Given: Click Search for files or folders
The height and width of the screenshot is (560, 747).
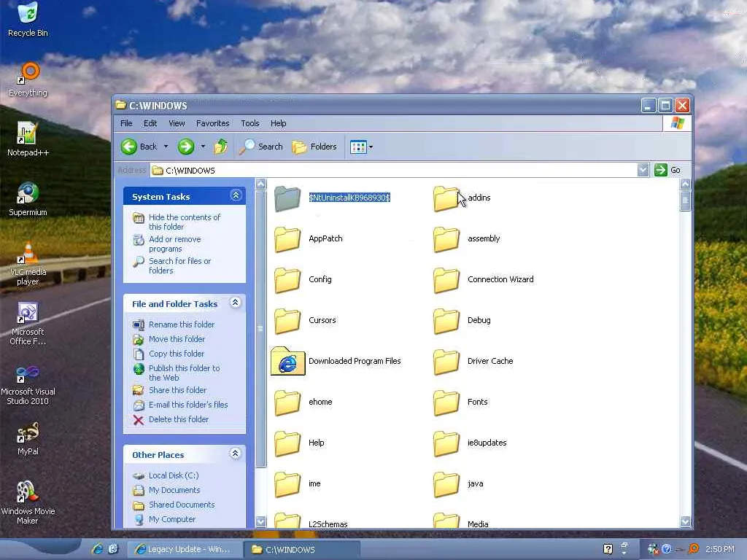Looking at the screenshot, I should click(x=179, y=265).
